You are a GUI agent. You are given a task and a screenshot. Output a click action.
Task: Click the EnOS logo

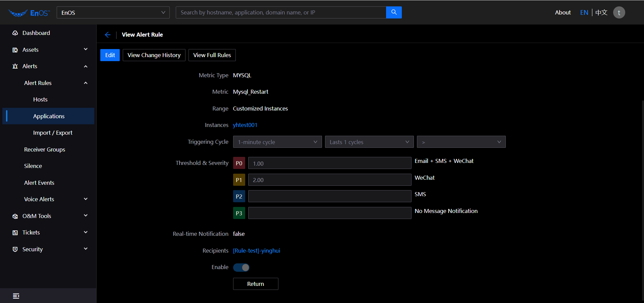tap(29, 13)
